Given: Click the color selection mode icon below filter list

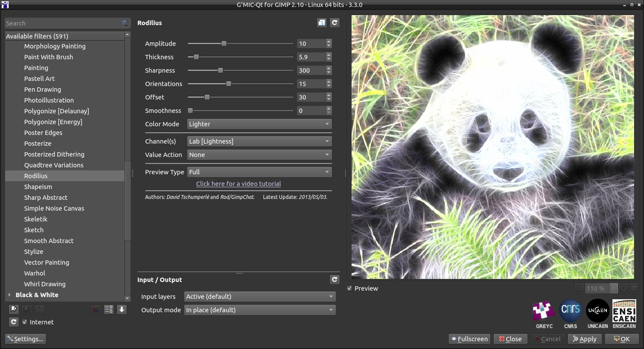Looking at the screenshot, I should tap(95, 309).
